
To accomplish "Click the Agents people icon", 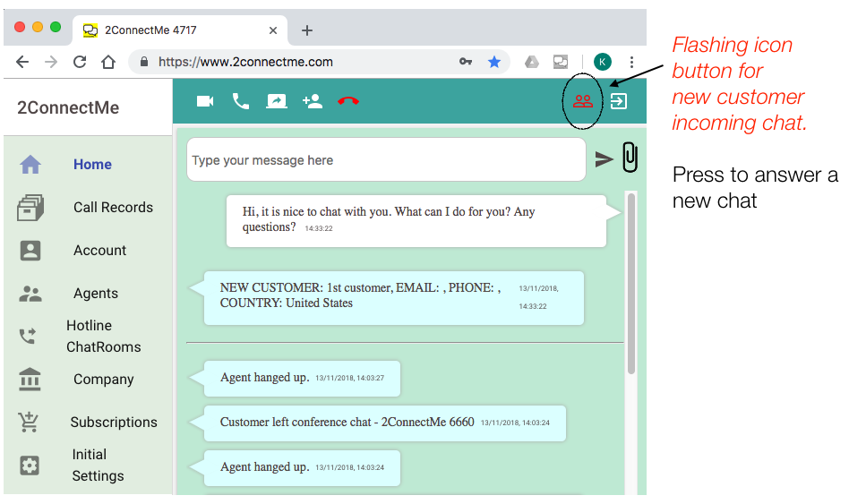I will 30,294.
